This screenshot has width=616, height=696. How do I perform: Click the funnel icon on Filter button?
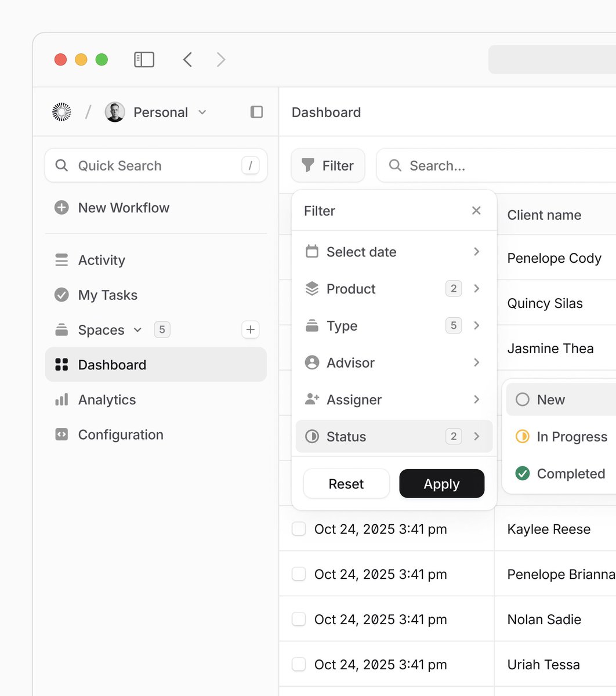pos(308,165)
